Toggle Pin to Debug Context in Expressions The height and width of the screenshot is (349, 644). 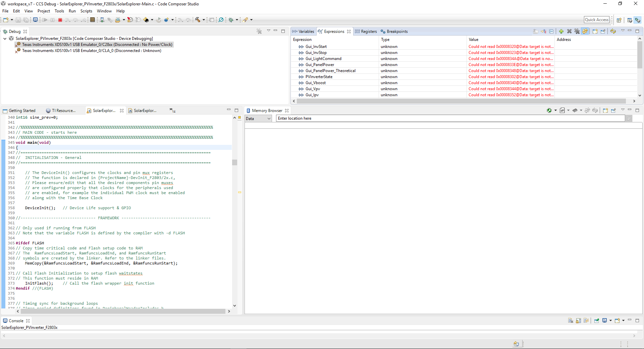click(603, 32)
